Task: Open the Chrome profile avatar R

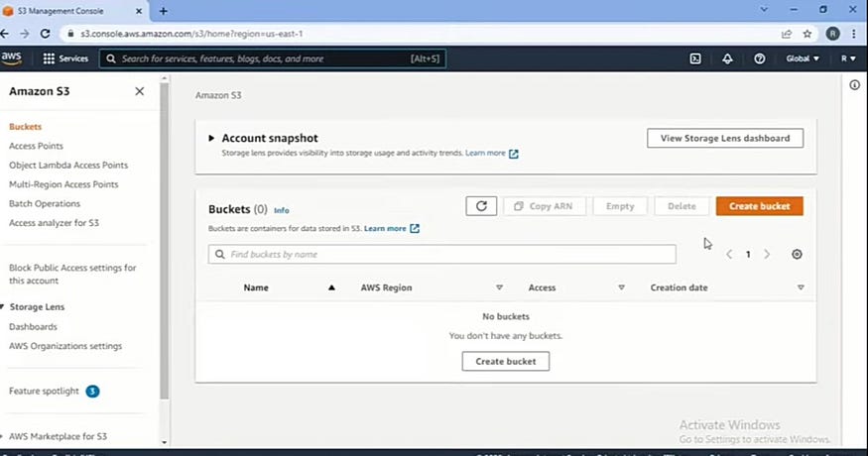Action: click(x=832, y=34)
